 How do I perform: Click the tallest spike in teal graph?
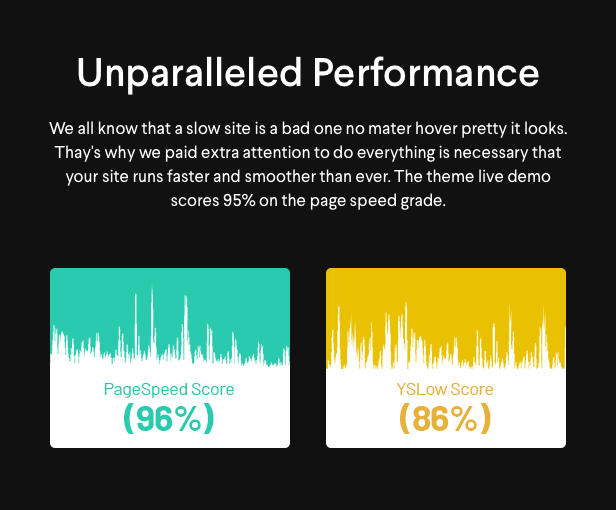tap(152, 322)
